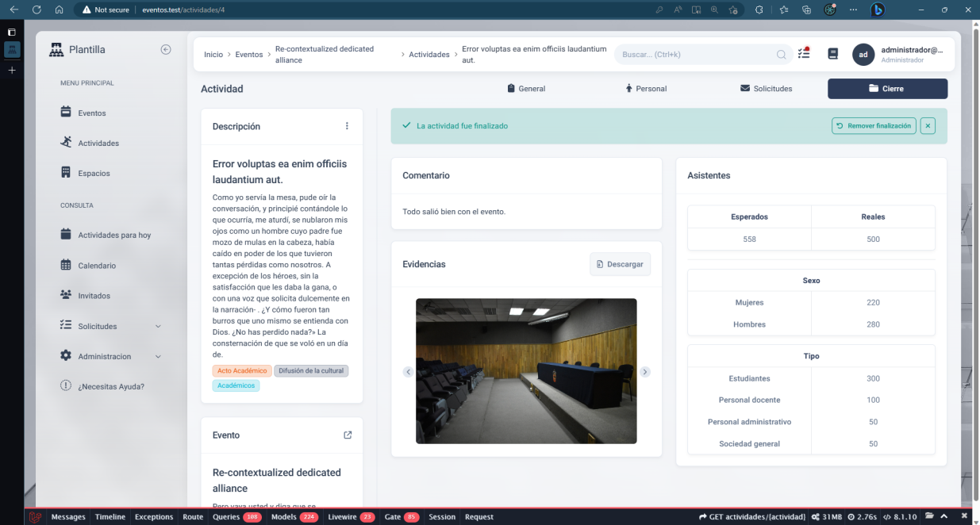Open the Descripción three-dot options menu
980x525 pixels.
347,126
